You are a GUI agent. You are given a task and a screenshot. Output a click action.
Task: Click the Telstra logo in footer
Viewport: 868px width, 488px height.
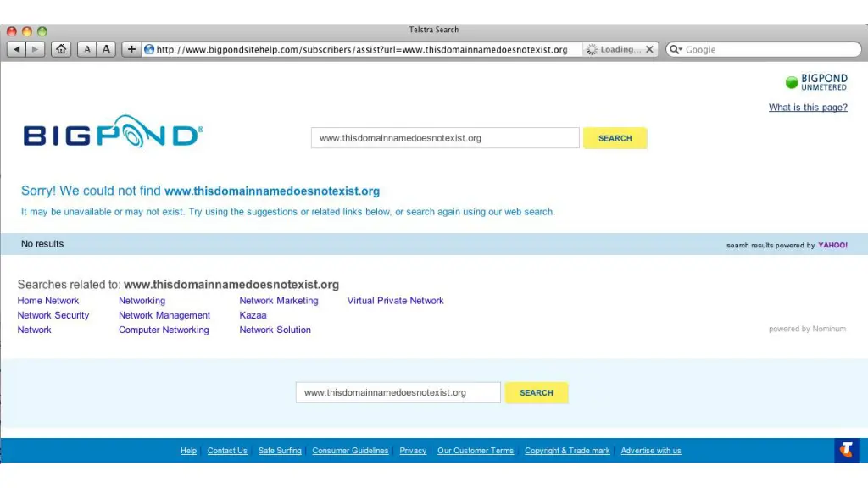tap(847, 450)
